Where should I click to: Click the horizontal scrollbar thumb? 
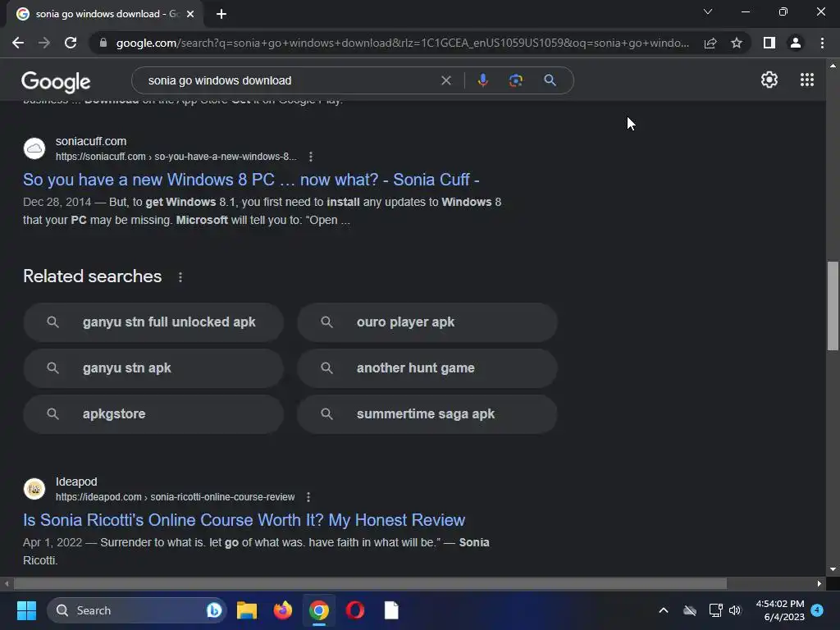pyautogui.click(x=370, y=583)
